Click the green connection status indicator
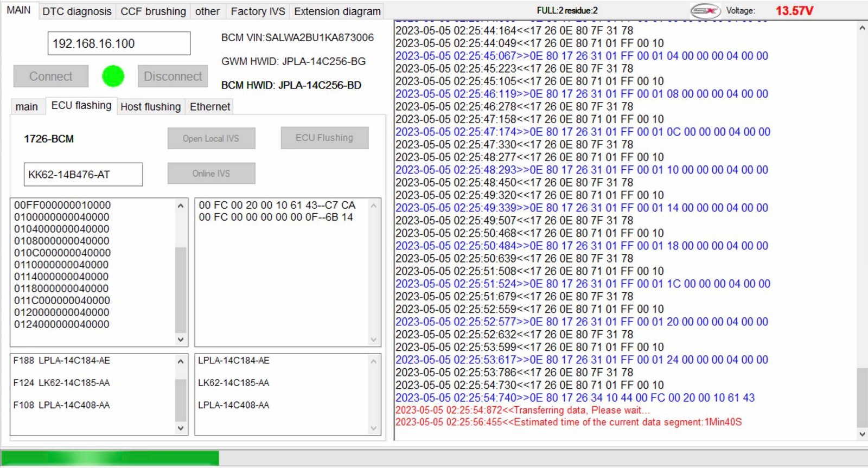Viewport: 868px width, 468px height. [113, 76]
